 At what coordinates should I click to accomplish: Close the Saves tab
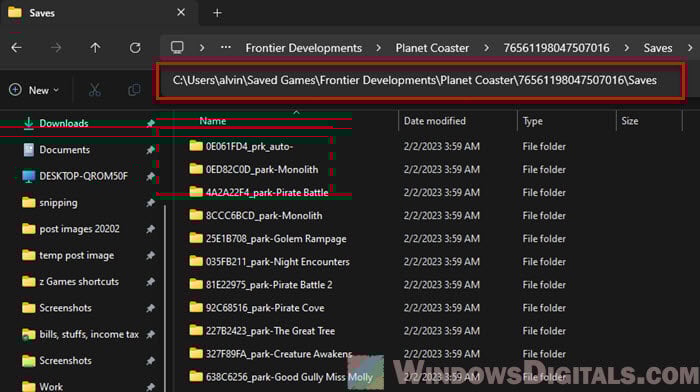click(x=181, y=13)
